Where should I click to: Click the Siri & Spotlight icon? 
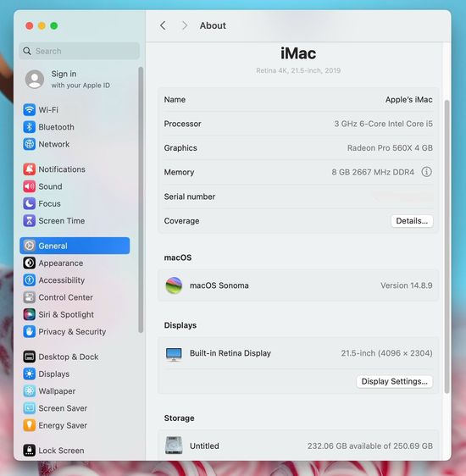coord(29,314)
